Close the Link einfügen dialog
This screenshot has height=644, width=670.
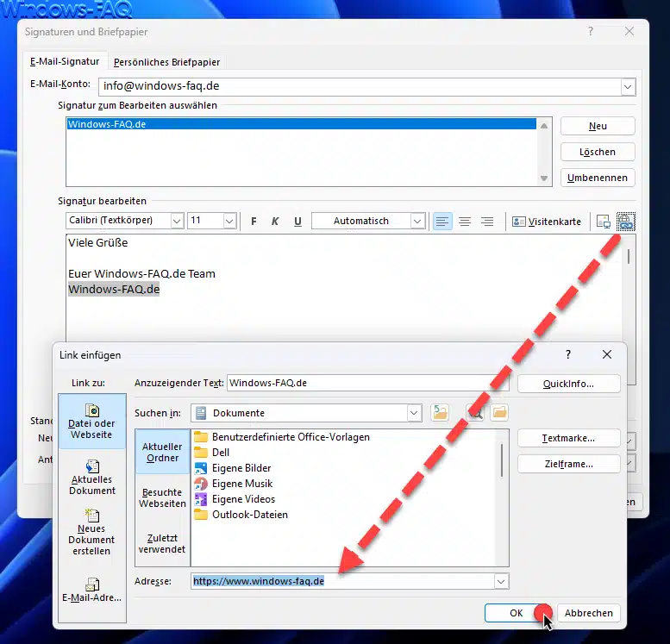pos(607,354)
